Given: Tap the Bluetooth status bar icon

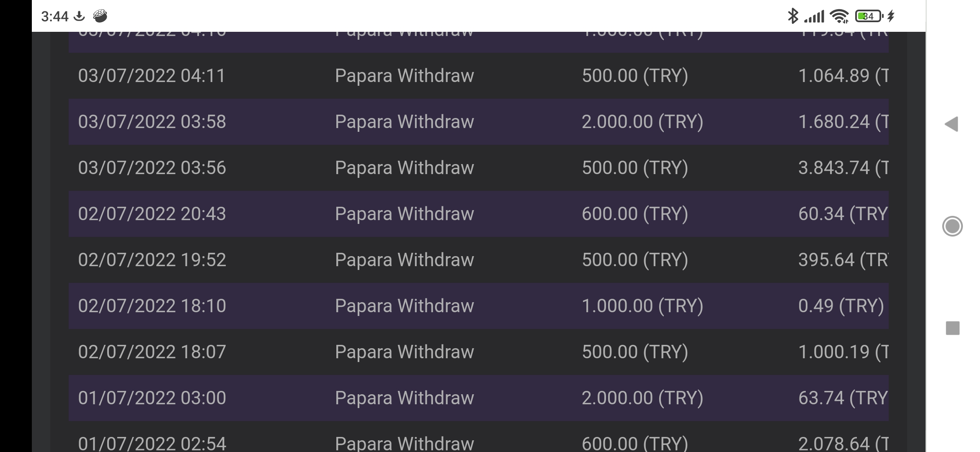Looking at the screenshot, I should click(793, 16).
